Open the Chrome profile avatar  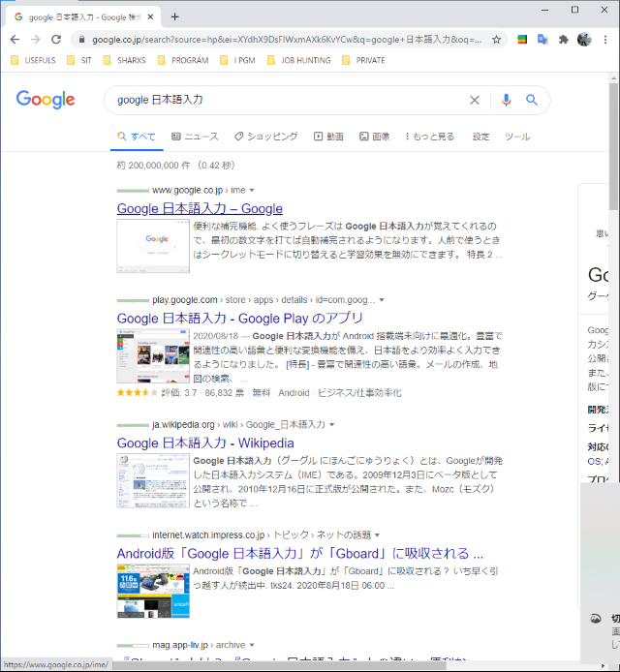[x=584, y=40]
